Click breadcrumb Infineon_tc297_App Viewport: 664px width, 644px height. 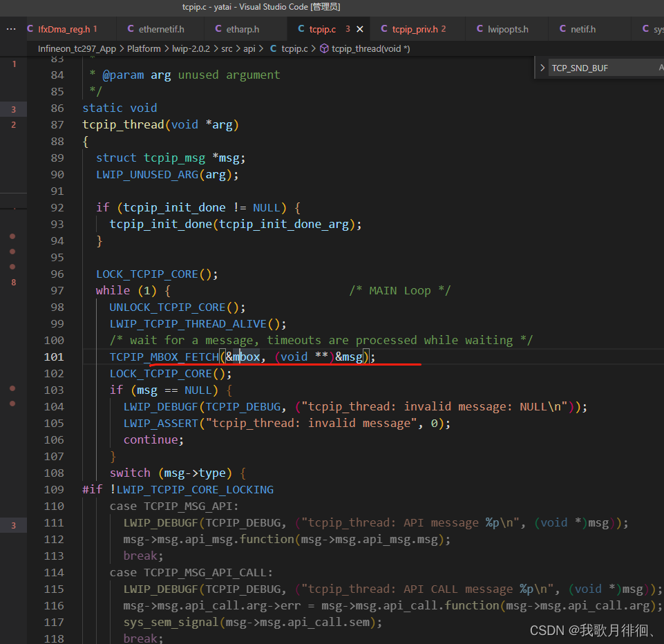pyautogui.click(x=77, y=48)
